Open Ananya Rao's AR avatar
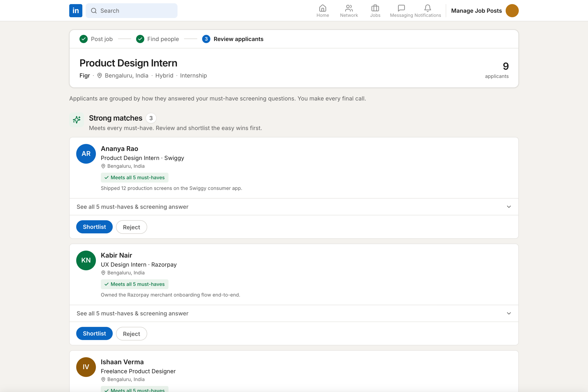This screenshot has width=588, height=392. pos(86,154)
